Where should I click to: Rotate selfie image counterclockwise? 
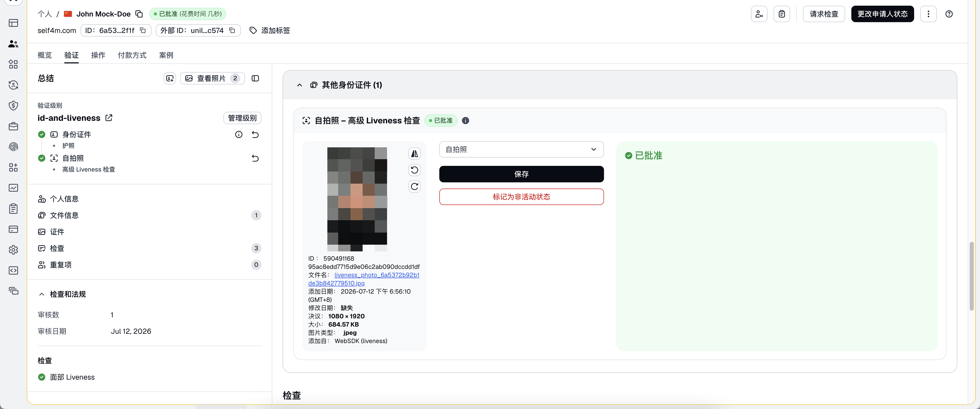[414, 170]
